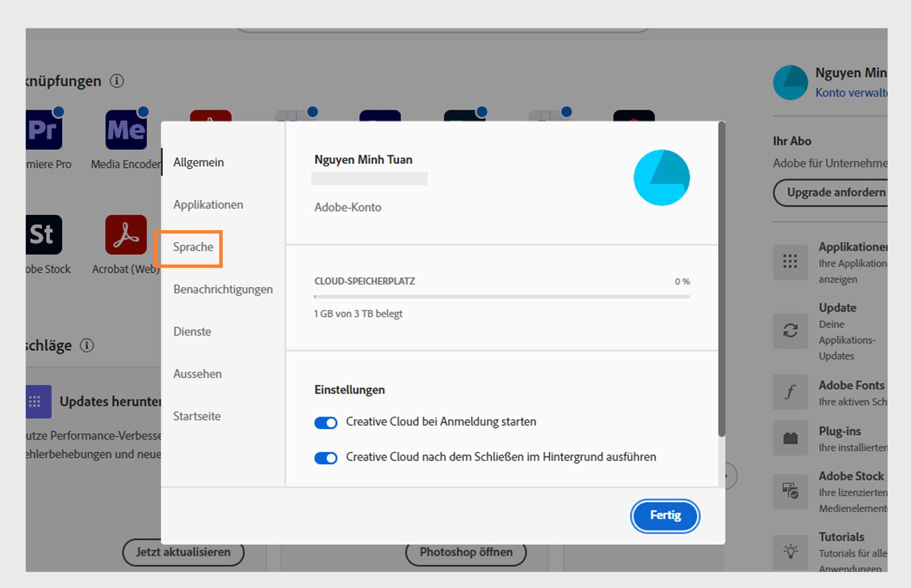Click the cloud storage progress bar

pyautogui.click(x=501, y=295)
